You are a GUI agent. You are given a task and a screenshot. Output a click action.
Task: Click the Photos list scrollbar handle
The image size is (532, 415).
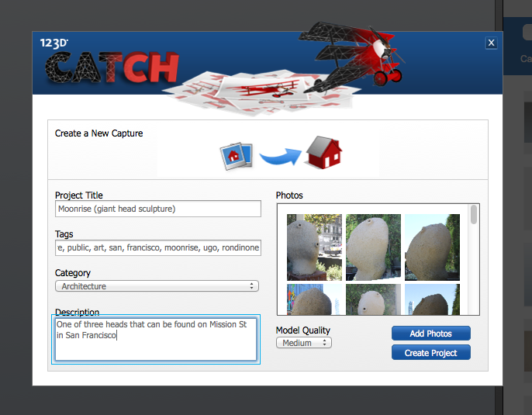[x=474, y=214]
